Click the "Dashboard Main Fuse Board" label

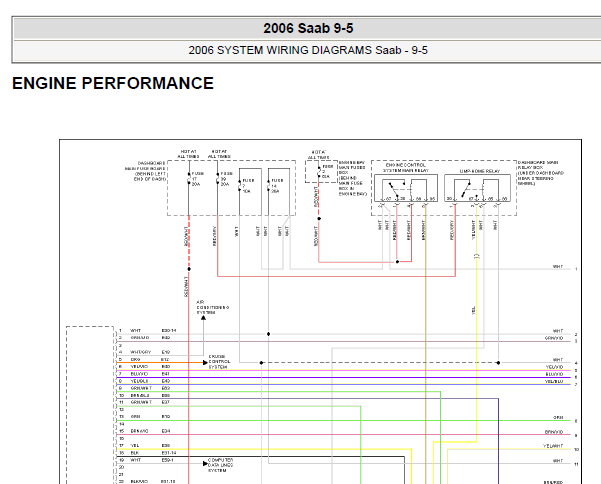146,171
